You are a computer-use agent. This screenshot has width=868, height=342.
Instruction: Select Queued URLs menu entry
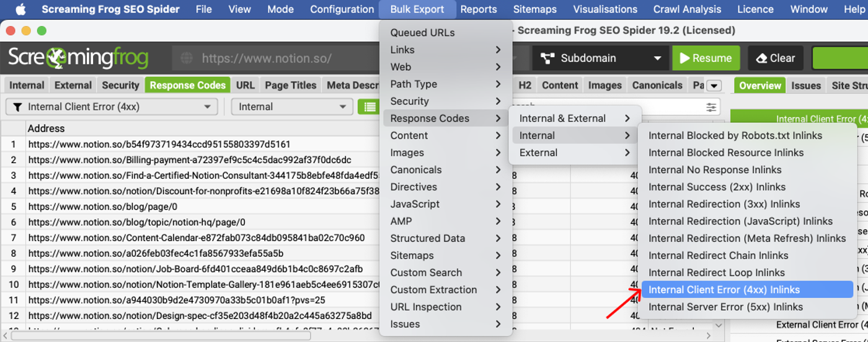click(446, 33)
